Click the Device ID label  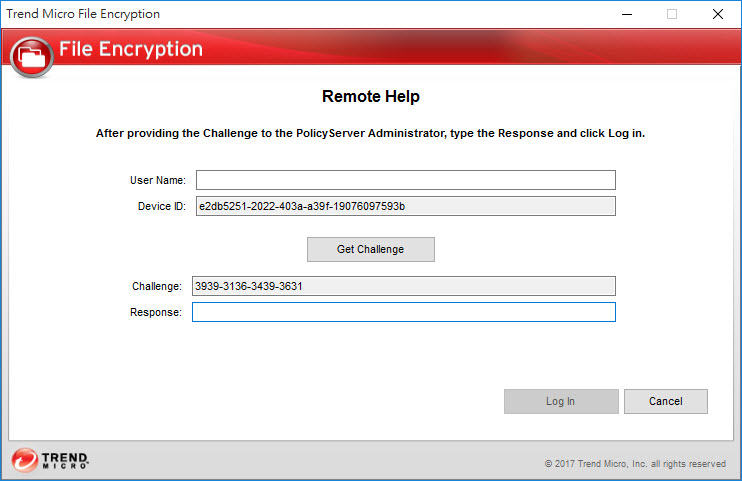(162, 206)
